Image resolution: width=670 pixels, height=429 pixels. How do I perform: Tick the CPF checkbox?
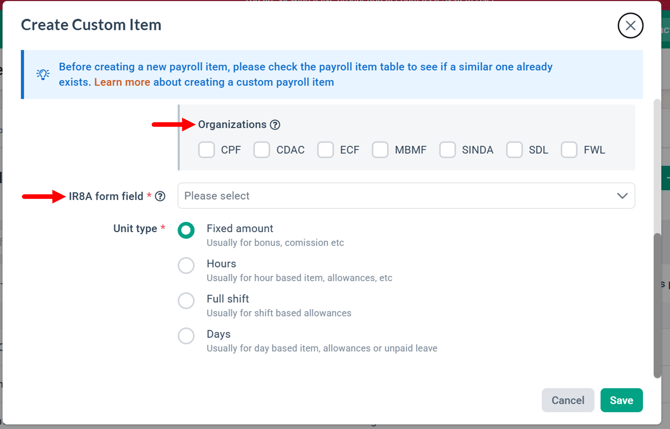coord(206,150)
